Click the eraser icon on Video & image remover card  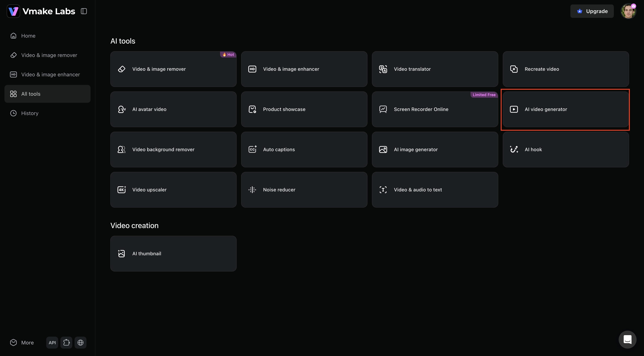coord(121,69)
